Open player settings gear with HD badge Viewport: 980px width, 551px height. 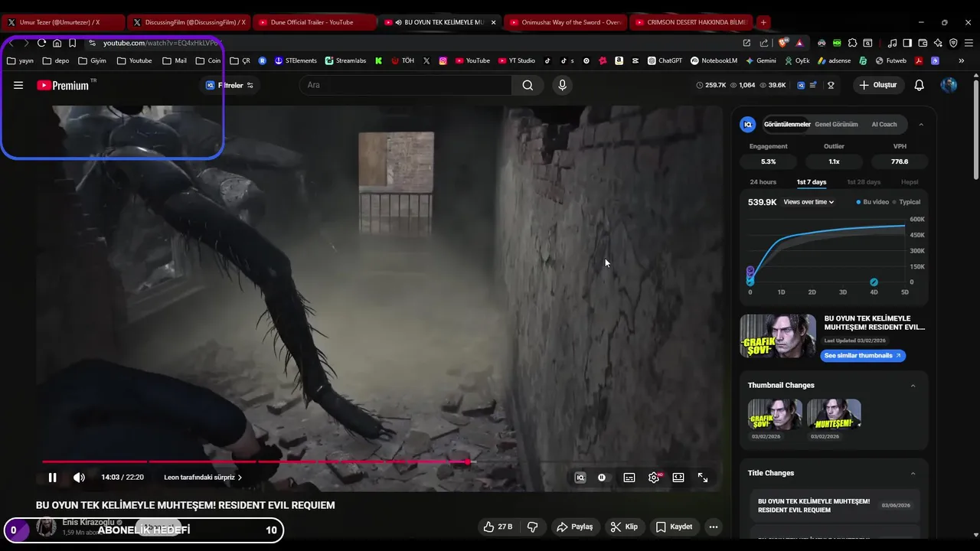point(655,478)
